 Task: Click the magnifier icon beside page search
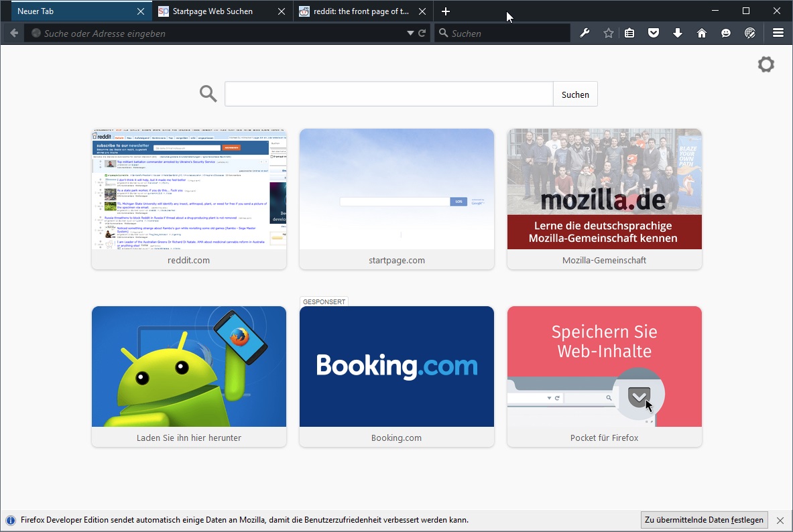[x=208, y=94]
